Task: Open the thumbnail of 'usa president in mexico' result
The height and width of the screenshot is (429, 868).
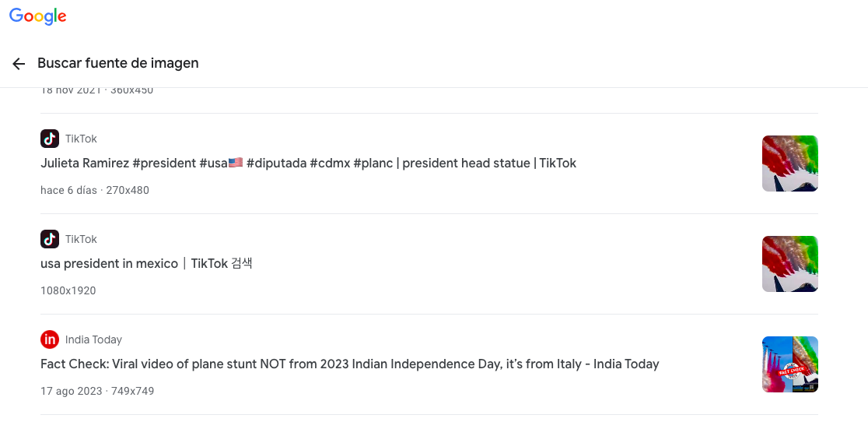Action: (x=789, y=264)
